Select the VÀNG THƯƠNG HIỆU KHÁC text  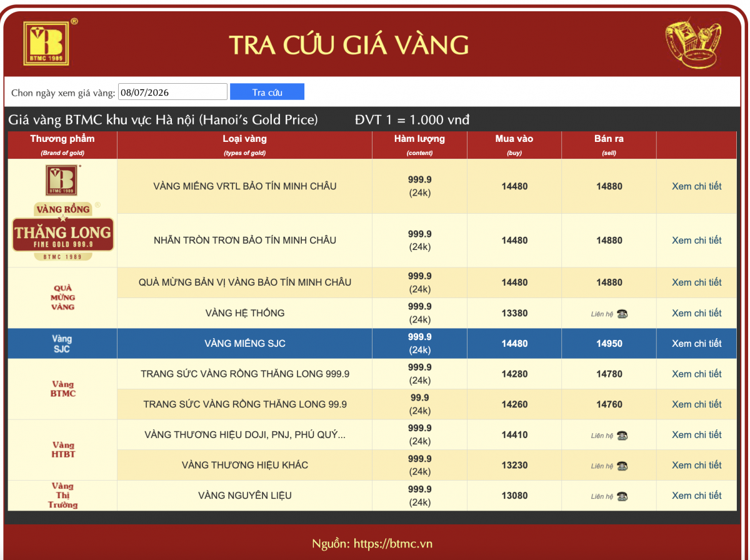[x=245, y=465]
